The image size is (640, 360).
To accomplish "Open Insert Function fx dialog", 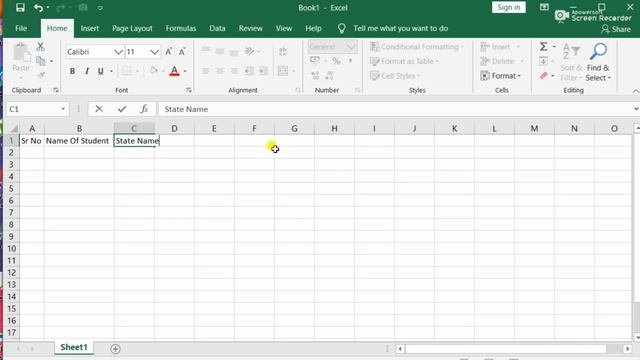I will coord(144,109).
